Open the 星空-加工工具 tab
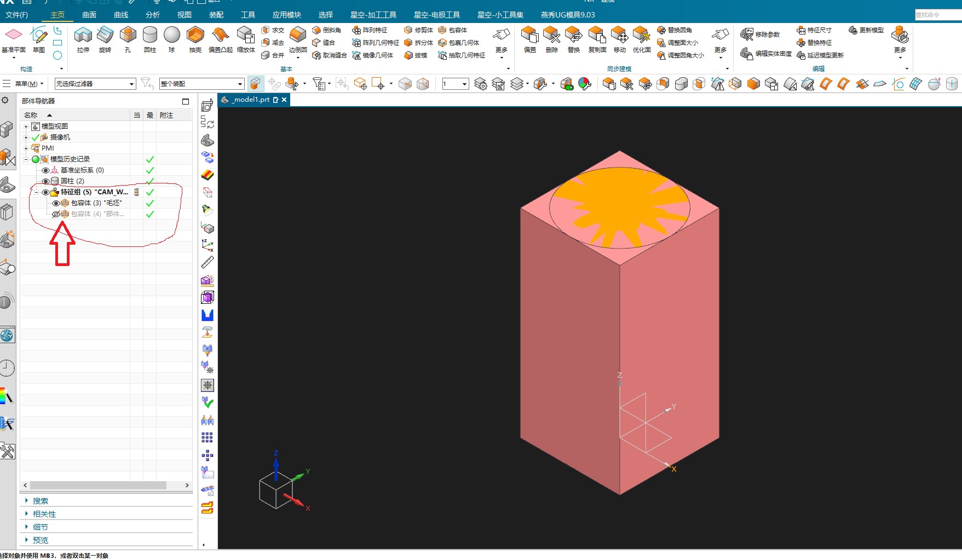The image size is (962, 560). click(373, 15)
